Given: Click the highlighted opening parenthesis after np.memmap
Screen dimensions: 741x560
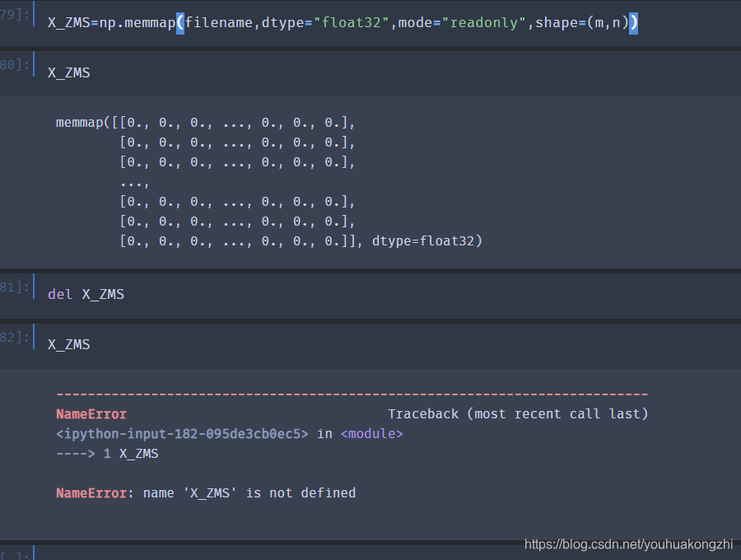Looking at the screenshot, I should pyautogui.click(x=180, y=23).
